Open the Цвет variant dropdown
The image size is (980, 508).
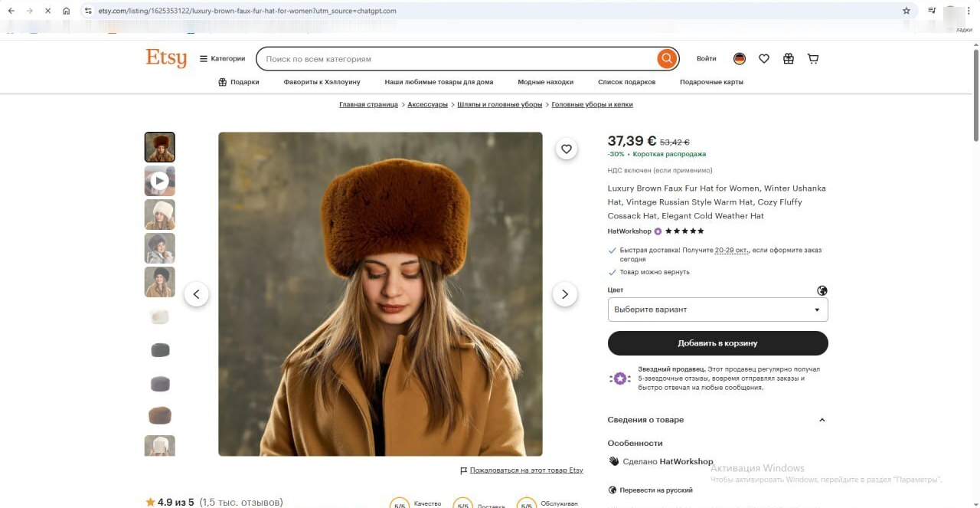(x=717, y=310)
